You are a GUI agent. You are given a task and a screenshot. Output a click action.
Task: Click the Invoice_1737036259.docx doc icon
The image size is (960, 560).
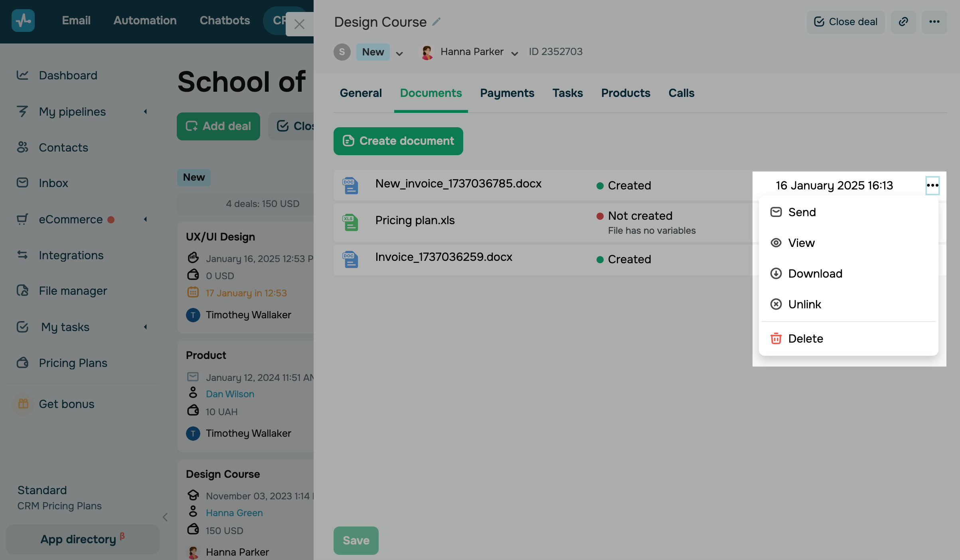point(350,259)
